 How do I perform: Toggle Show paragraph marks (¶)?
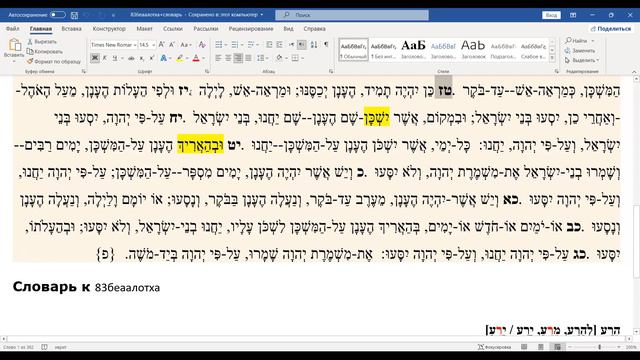tap(326, 45)
